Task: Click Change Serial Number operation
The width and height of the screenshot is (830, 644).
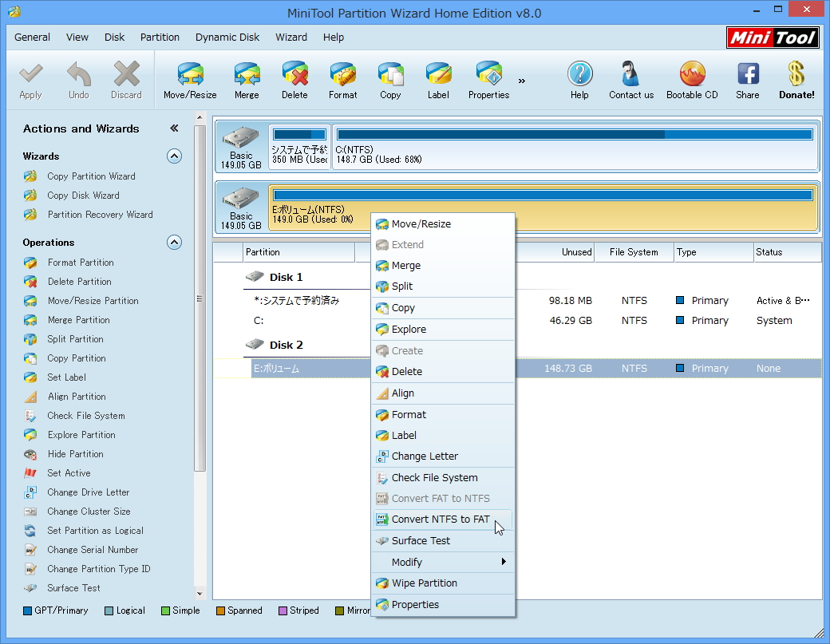Action: (93, 550)
